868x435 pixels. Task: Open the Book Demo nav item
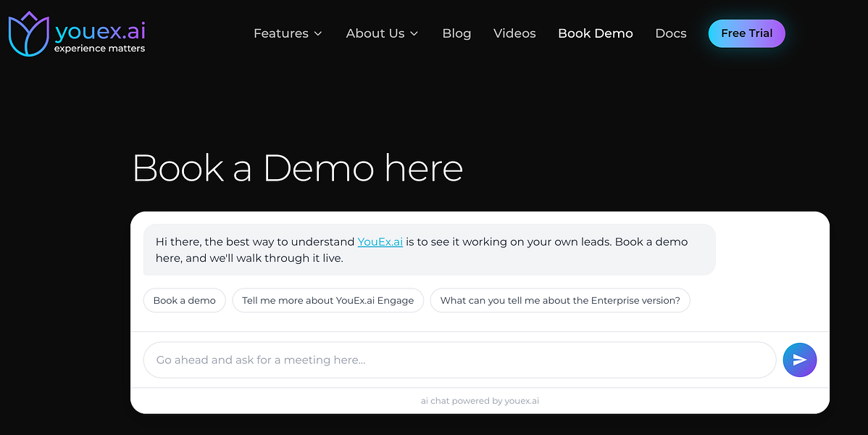click(595, 33)
